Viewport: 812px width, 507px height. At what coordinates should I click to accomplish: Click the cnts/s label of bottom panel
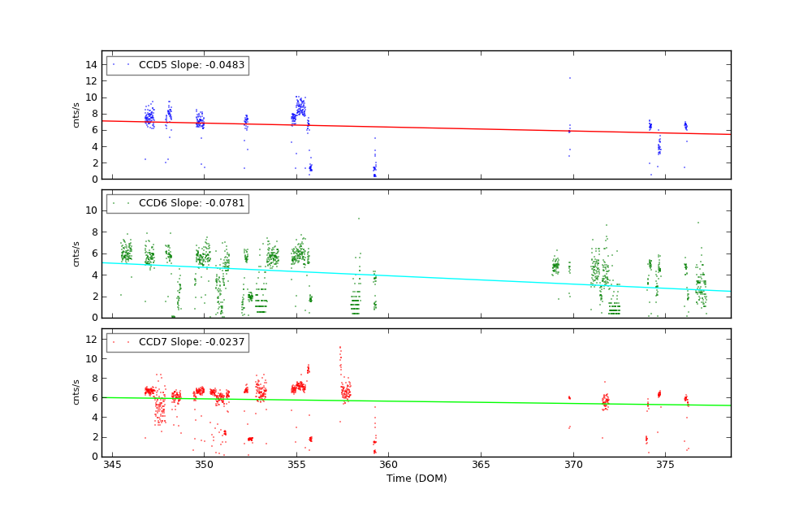pos(77,392)
